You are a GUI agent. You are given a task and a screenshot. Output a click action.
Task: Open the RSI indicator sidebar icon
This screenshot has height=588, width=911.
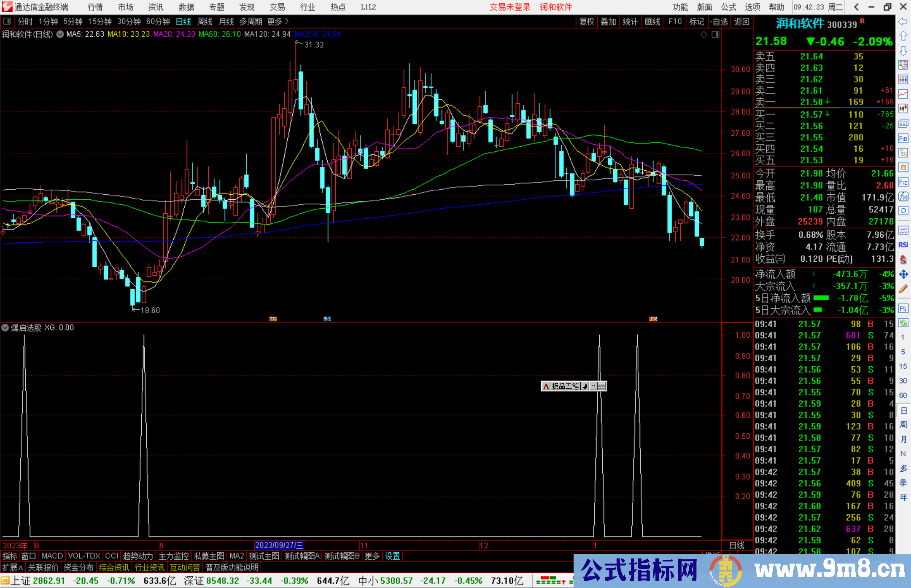pos(903,245)
